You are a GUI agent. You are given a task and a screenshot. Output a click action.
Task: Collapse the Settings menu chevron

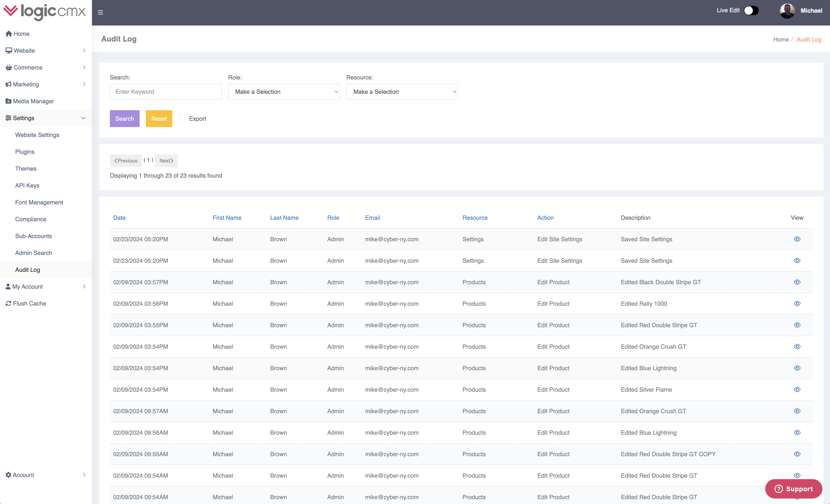point(83,118)
